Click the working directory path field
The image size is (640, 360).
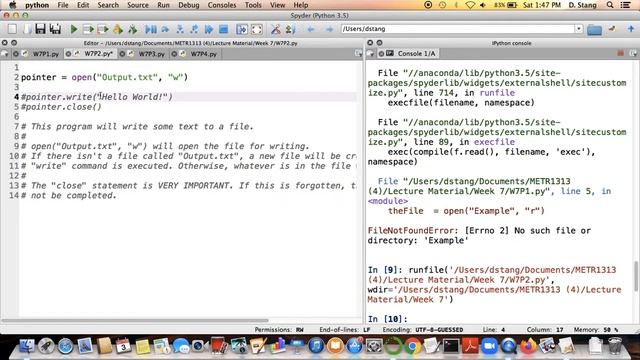coord(458,29)
